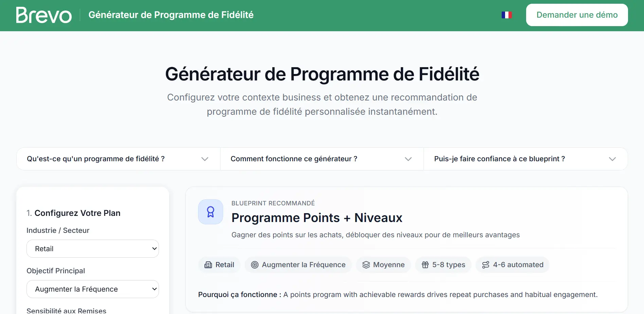Select the Augmenter la Fréquence tag chip
Viewport: 644px width, 314px height.
pyautogui.click(x=298, y=265)
